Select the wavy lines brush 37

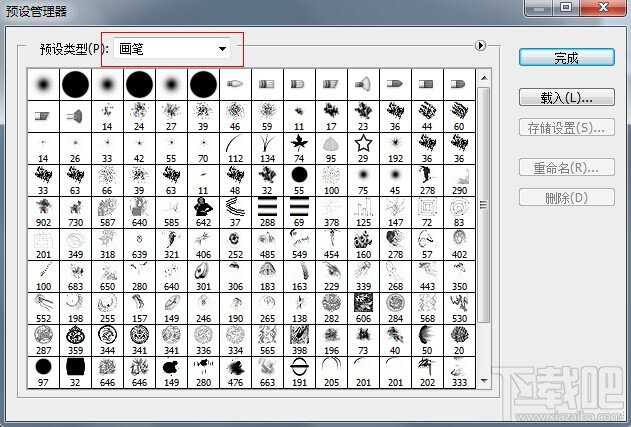(235, 212)
